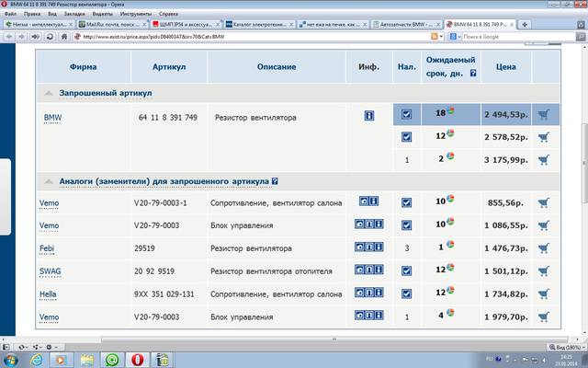Viewport: 588px width, 368px height.
Task: Open Правка menu
Action: click(x=32, y=14)
